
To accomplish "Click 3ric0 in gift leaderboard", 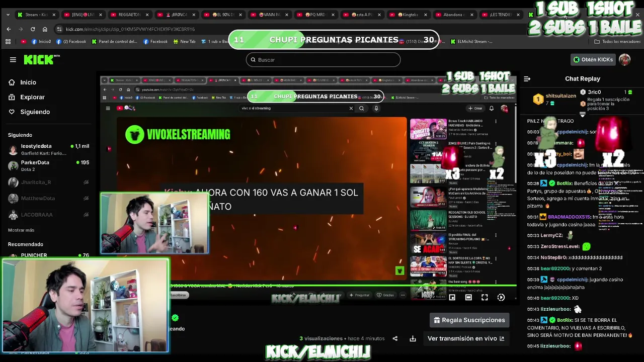I will pos(594,93).
